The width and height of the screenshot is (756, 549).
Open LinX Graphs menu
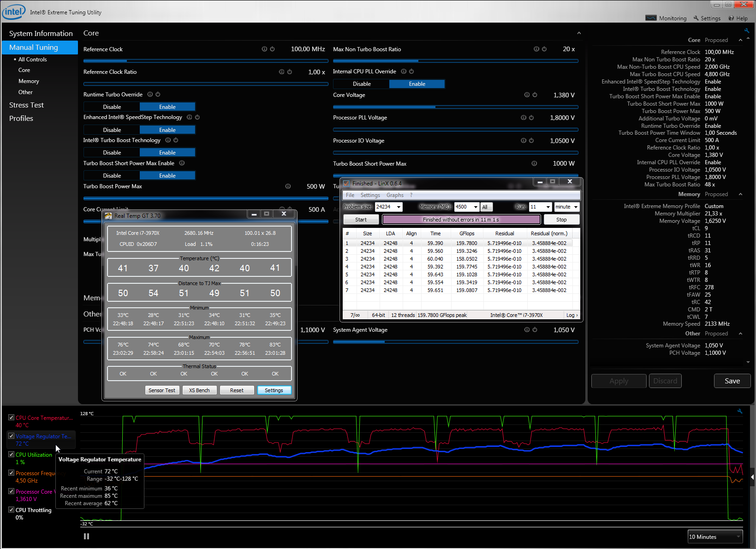click(395, 195)
